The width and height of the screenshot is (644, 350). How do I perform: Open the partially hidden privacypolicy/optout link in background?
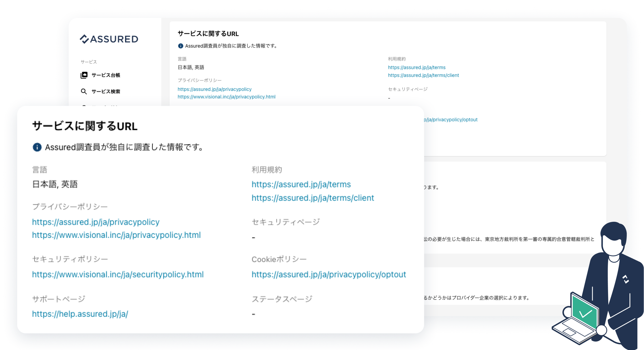[451, 120]
